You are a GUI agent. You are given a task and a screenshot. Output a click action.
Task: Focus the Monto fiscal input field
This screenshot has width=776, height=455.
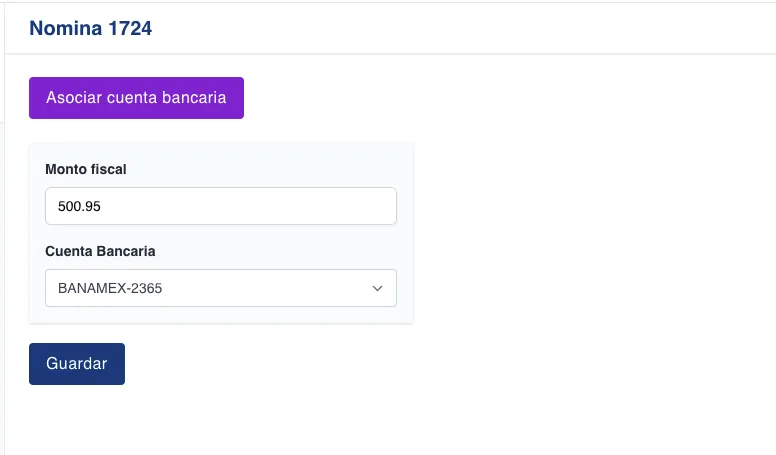220,207
